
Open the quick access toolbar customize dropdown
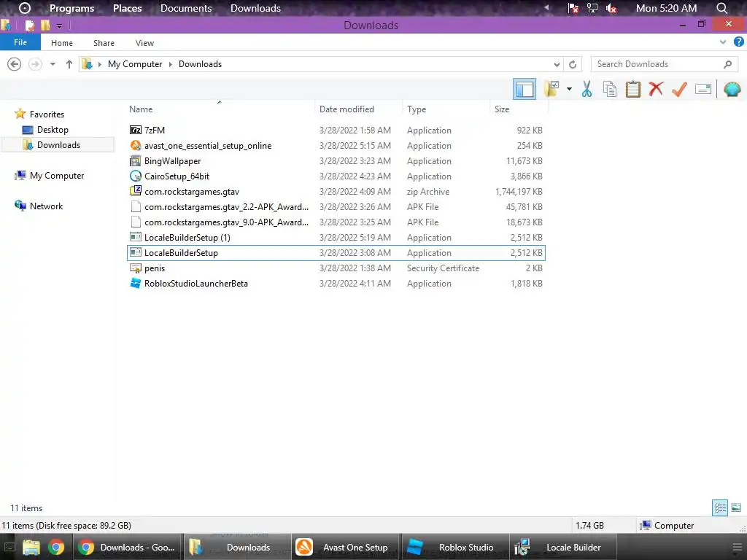[x=59, y=26]
